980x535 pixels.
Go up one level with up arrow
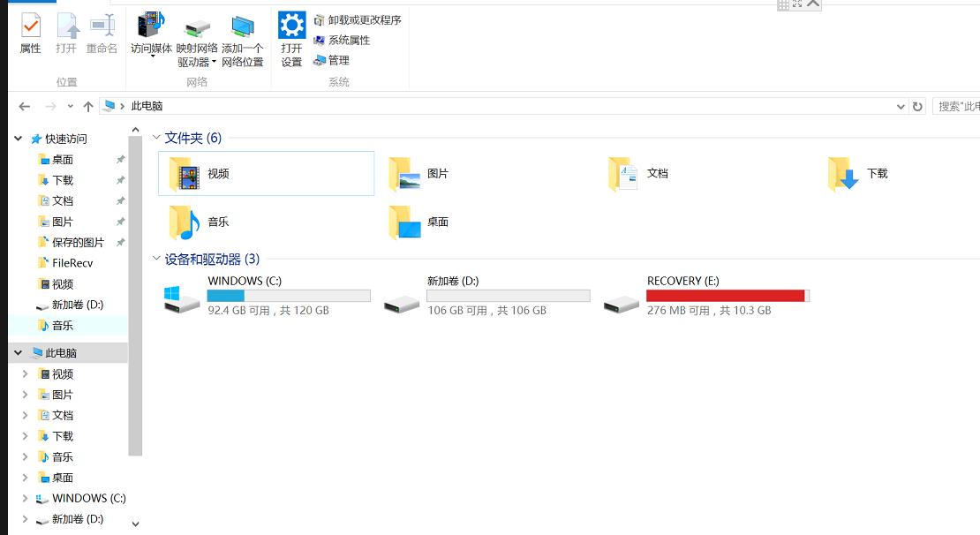click(88, 106)
